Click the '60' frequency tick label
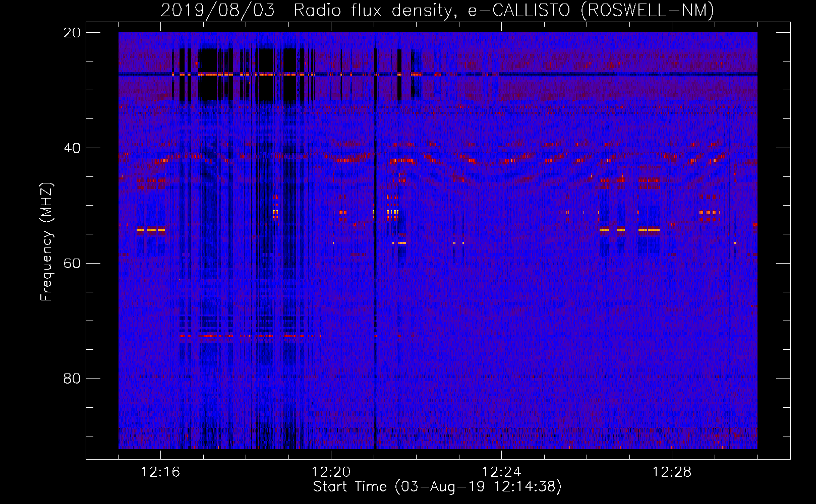The image size is (816, 504). tap(72, 263)
